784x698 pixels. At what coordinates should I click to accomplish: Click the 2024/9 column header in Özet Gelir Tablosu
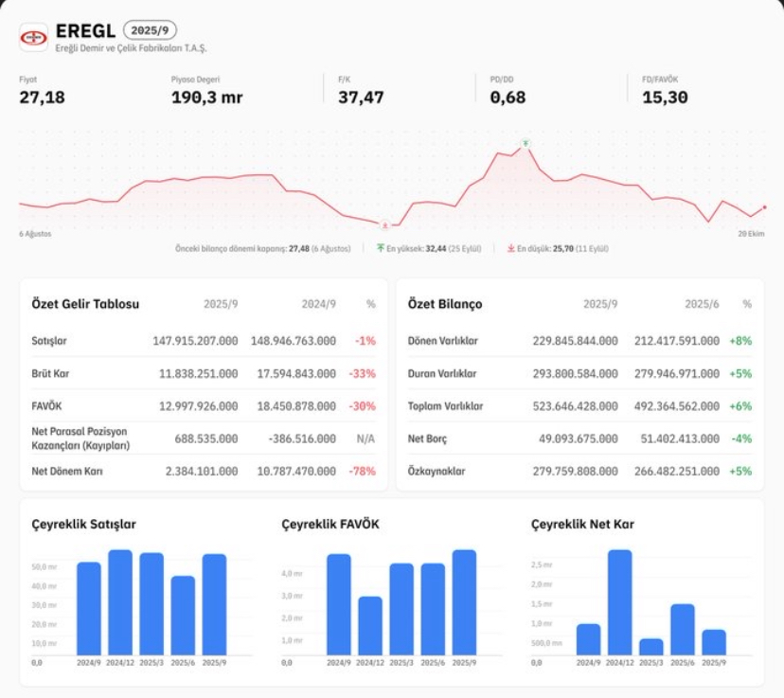coord(317,304)
